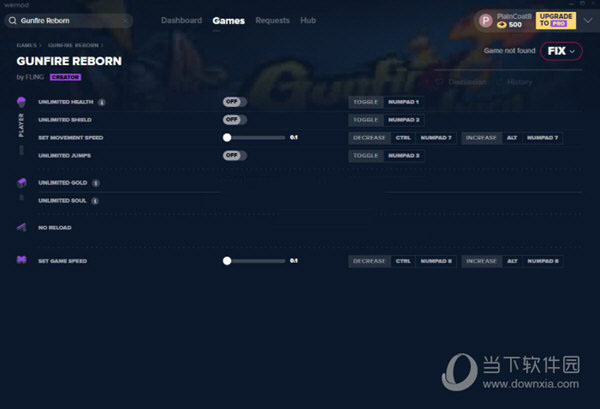Toggle Unlimited Jumps switch
600x409 pixels.
coord(235,155)
